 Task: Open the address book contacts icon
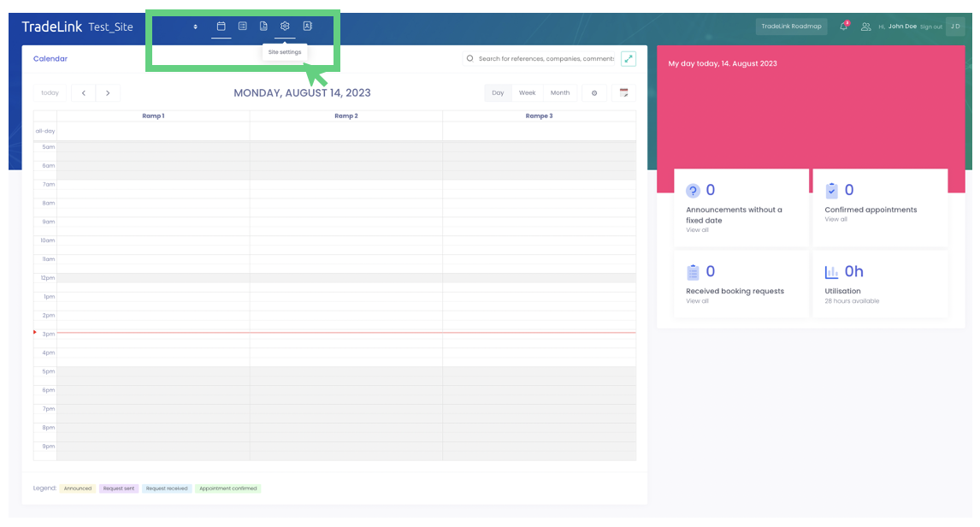308,27
